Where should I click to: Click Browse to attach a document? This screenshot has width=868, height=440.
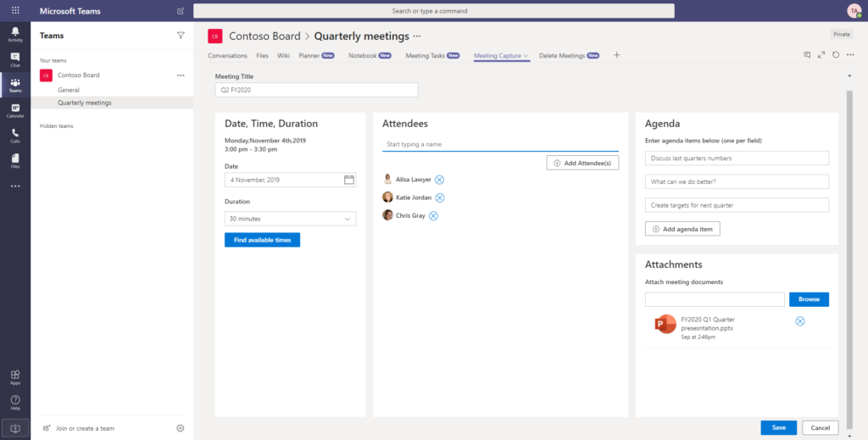point(809,299)
